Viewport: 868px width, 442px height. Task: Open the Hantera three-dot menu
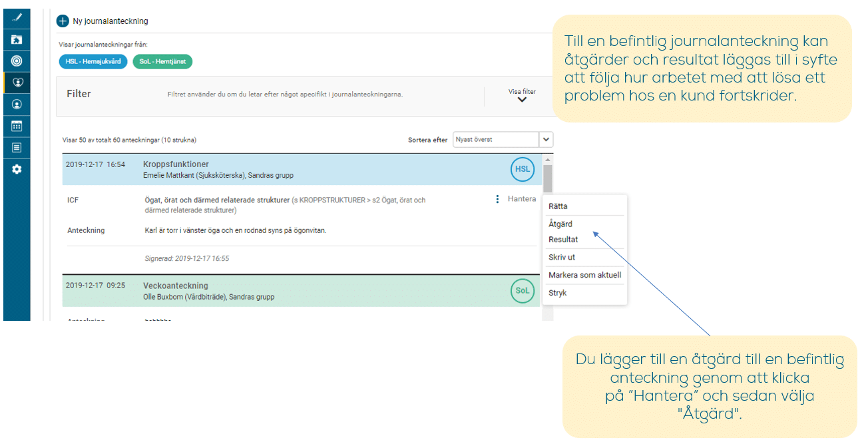point(497,199)
